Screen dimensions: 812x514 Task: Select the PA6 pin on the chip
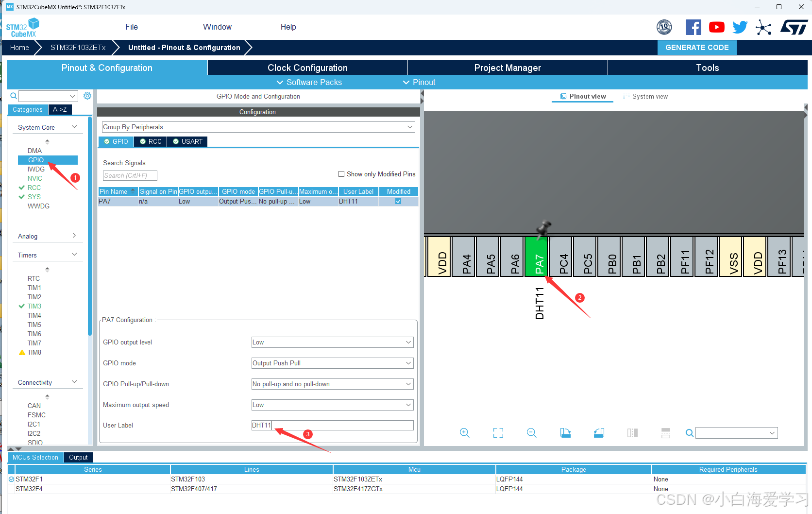(512, 257)
